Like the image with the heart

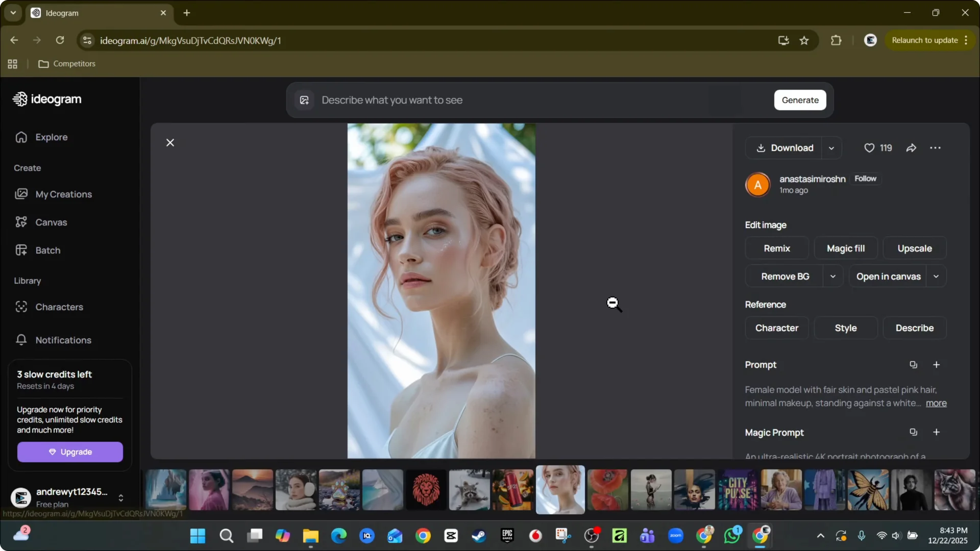pos(869,147)
